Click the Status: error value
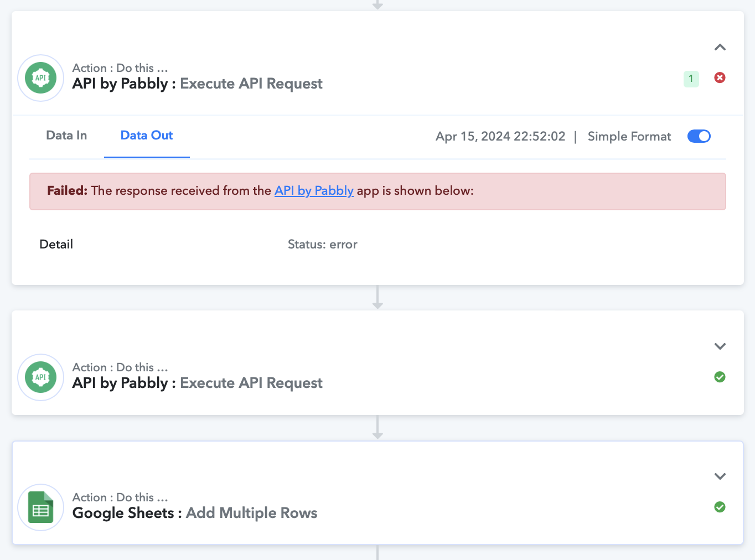Screen dimensions: 755x560 click(x=323, y=245)
